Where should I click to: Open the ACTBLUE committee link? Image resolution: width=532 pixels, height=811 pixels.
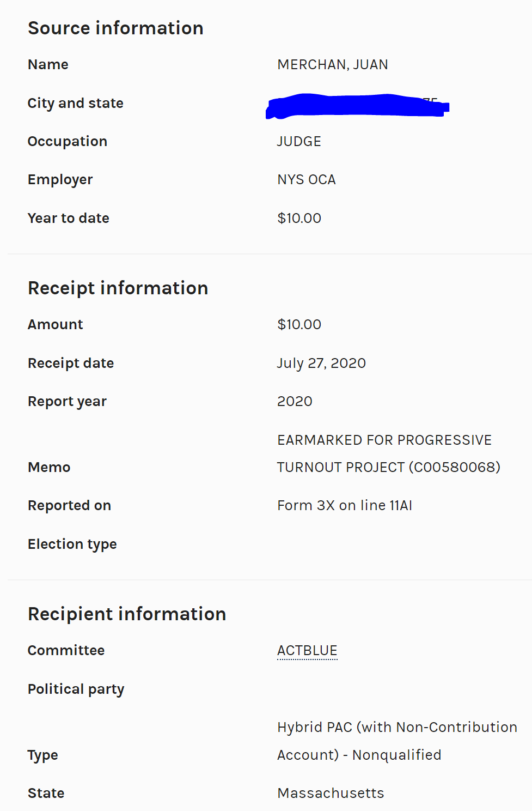(307, 651)
